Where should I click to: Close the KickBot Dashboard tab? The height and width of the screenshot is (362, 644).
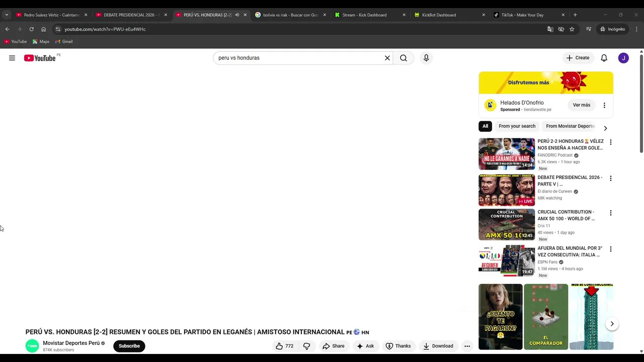484,15
